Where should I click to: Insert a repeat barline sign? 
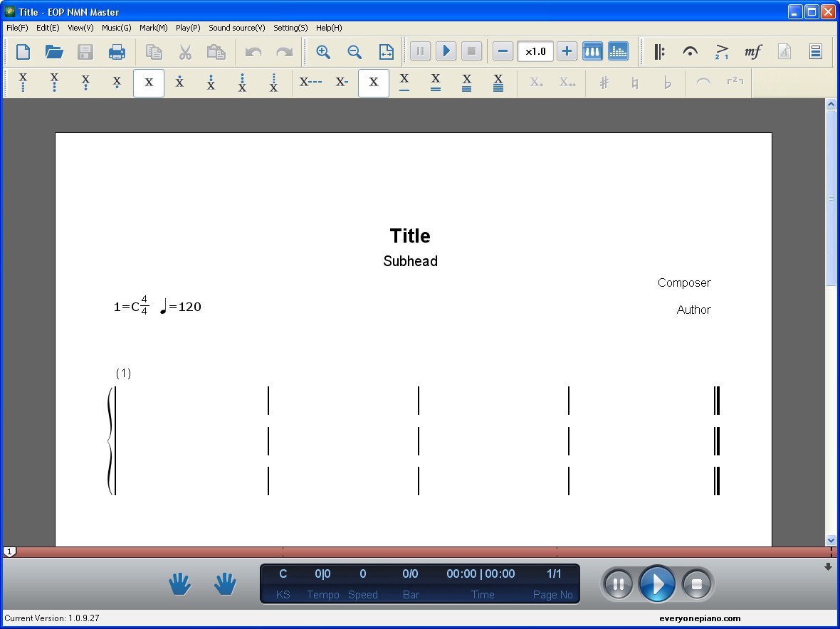pos(659,51)
